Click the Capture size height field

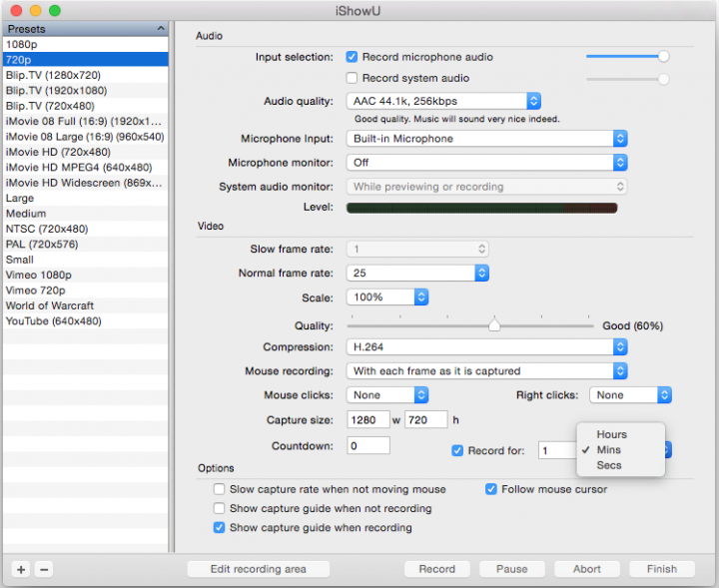(426, 420)
